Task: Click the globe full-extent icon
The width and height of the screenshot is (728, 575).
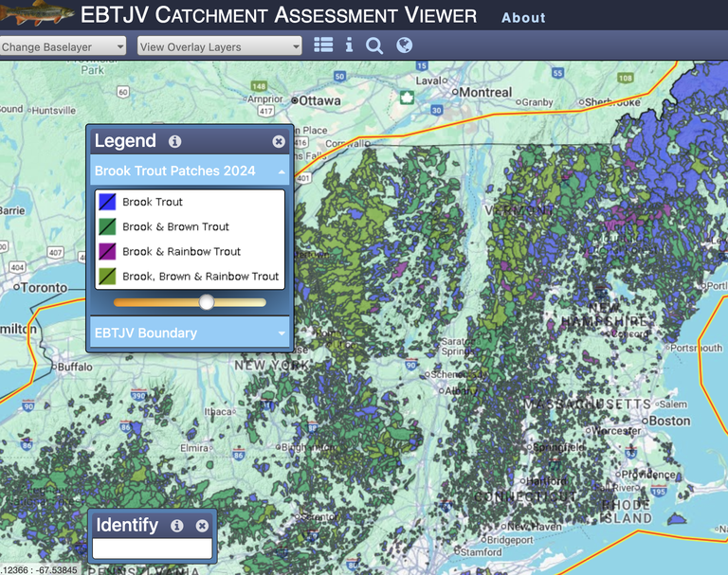Action: click(x=405, y=45)
